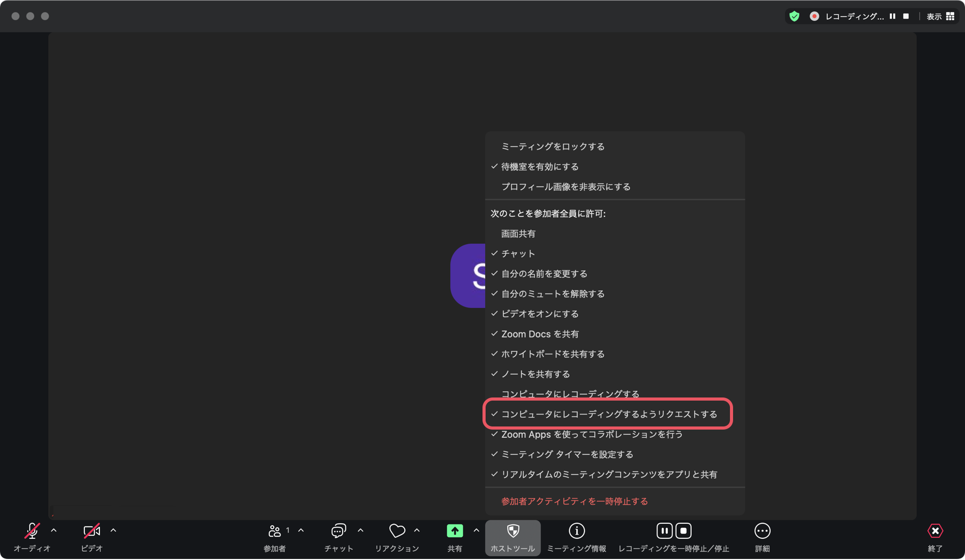This screenshot has height=560, width=965.
Task: Click the 次のことを参加者全員に許可: heading
Action: coord(548,214)
